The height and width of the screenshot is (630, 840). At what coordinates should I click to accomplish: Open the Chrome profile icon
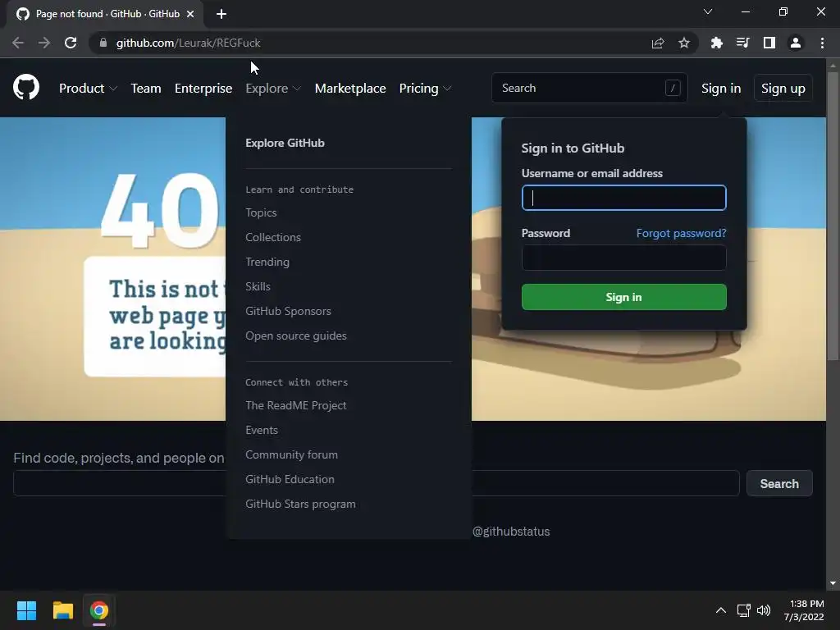796,43
